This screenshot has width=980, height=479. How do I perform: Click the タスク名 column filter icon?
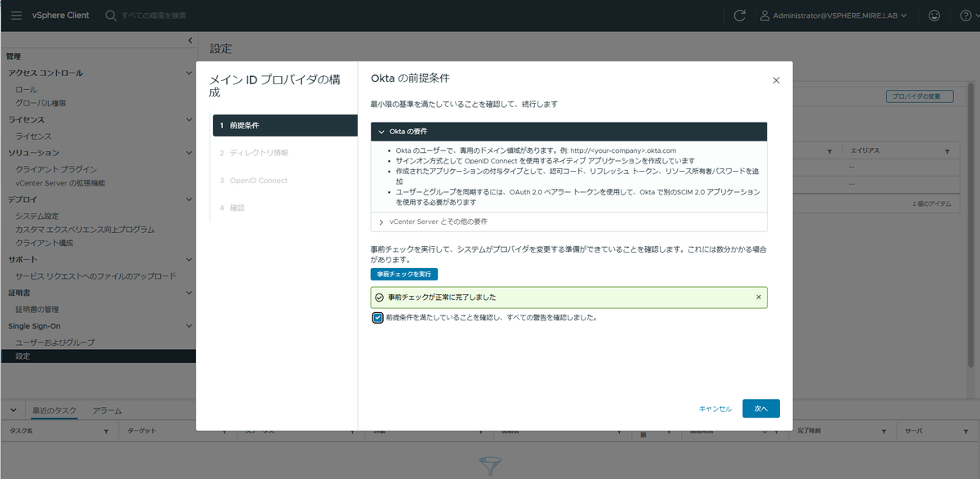pyautogui.click(x=105, y=430)
